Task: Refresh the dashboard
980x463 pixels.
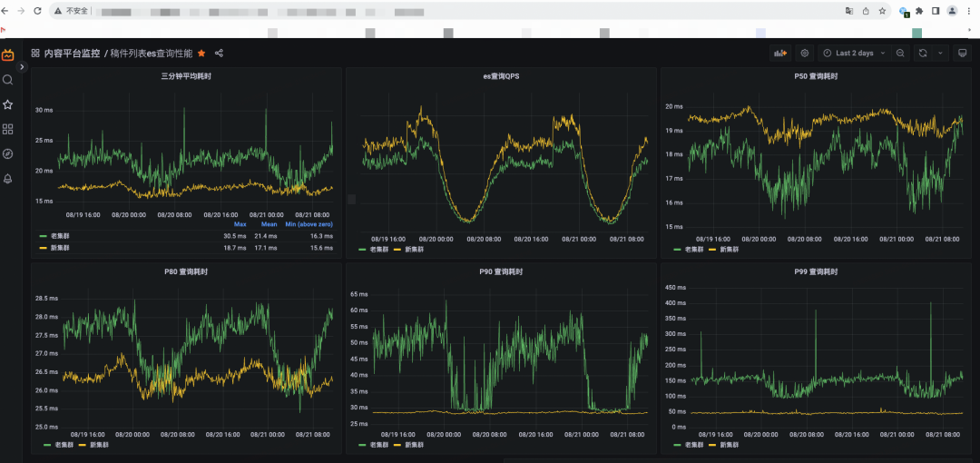Action: [x=923, y=54]
